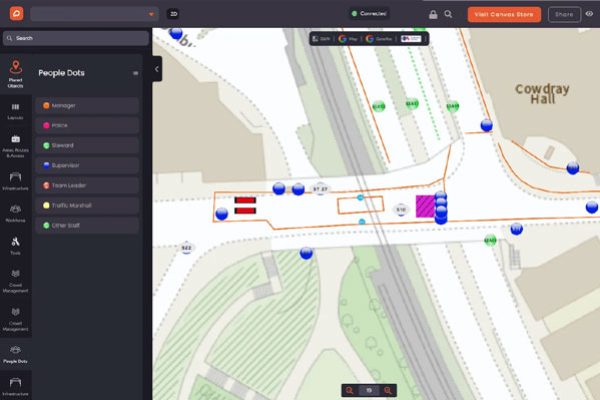The height and width of the screenshot is (400, 600).
Task: Switch to Google Map basemap
Action: tap(348, 39)
